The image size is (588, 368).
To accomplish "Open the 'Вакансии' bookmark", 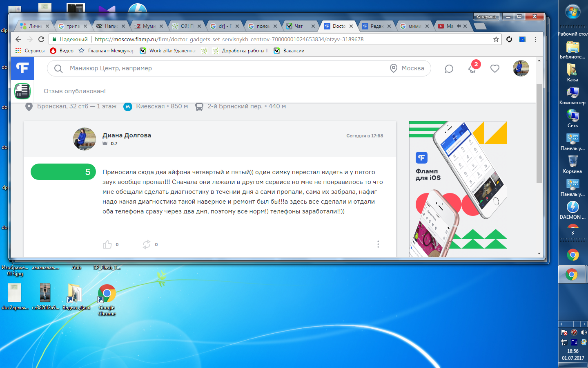I will 289,51.
